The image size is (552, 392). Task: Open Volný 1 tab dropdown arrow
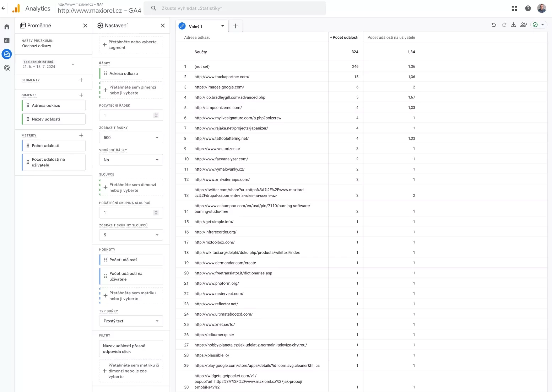223,26
